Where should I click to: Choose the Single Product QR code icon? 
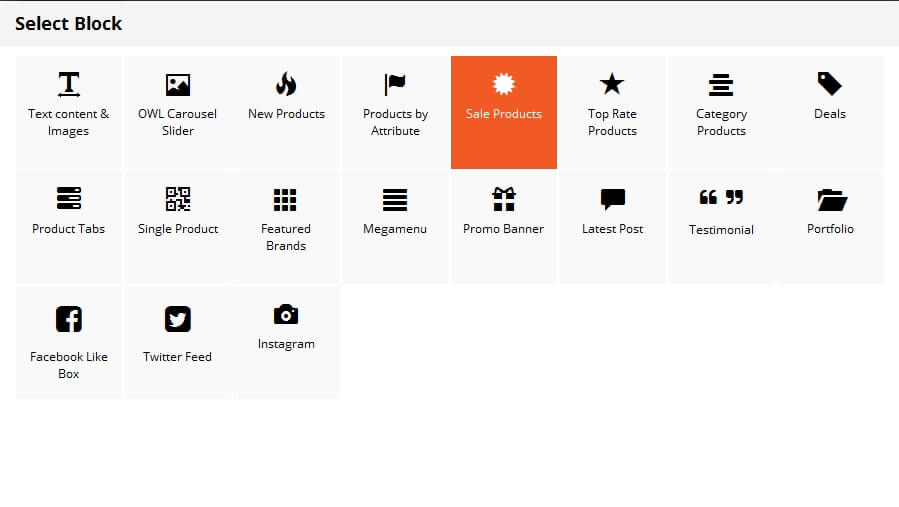tap(178, 199)
